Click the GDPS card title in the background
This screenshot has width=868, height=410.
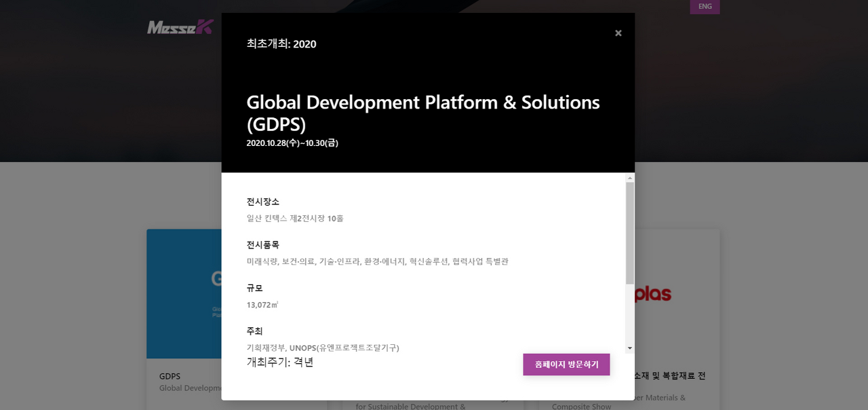[x=170, y=376]
